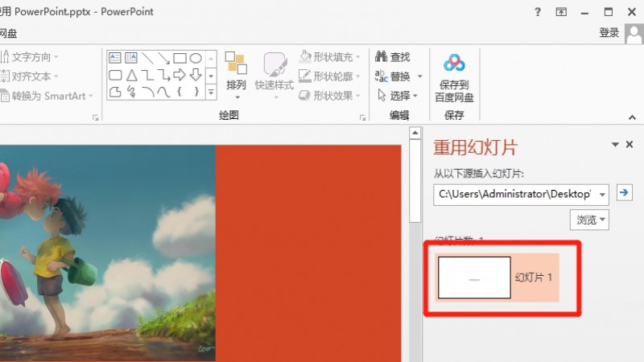644x362 pixels.
Task: Choose the right block arrow shape
Action: [x=180, y=75]
